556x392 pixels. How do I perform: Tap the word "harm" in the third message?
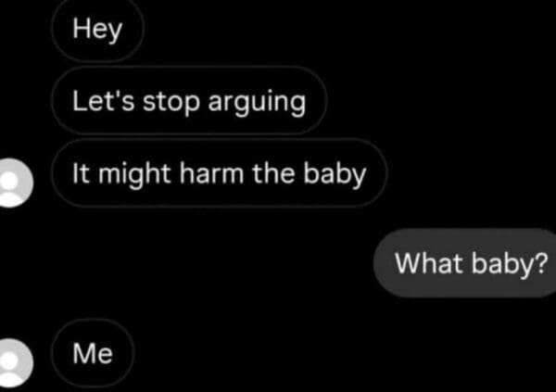tap(211, 173)
